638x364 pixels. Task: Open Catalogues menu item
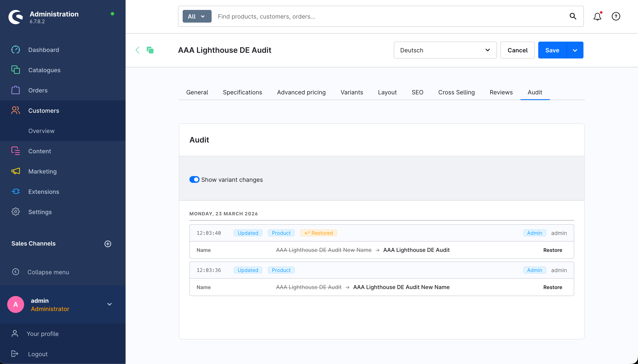point(44,70)
